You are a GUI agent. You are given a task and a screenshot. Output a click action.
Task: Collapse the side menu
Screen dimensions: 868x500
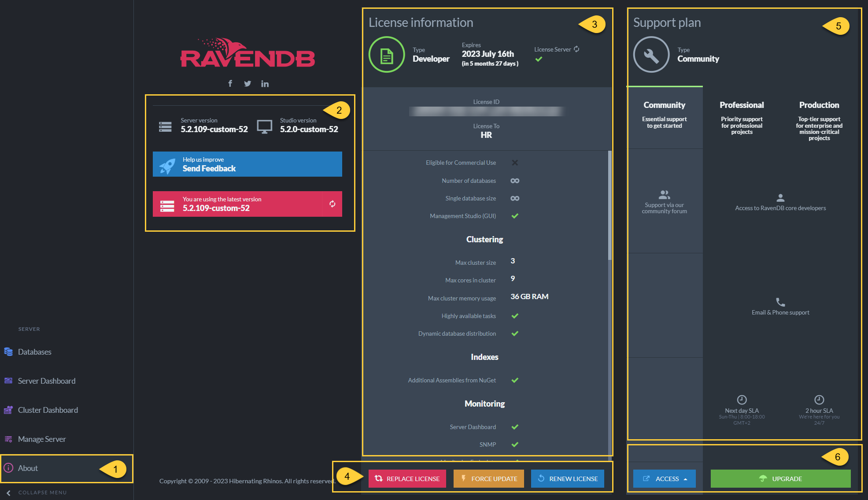coord(36,493)
